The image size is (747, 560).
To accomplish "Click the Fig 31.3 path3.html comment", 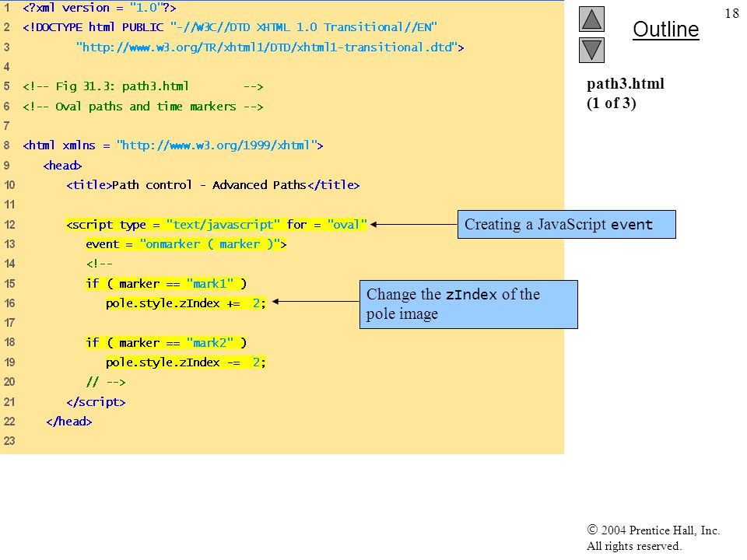I will [143, 86].
